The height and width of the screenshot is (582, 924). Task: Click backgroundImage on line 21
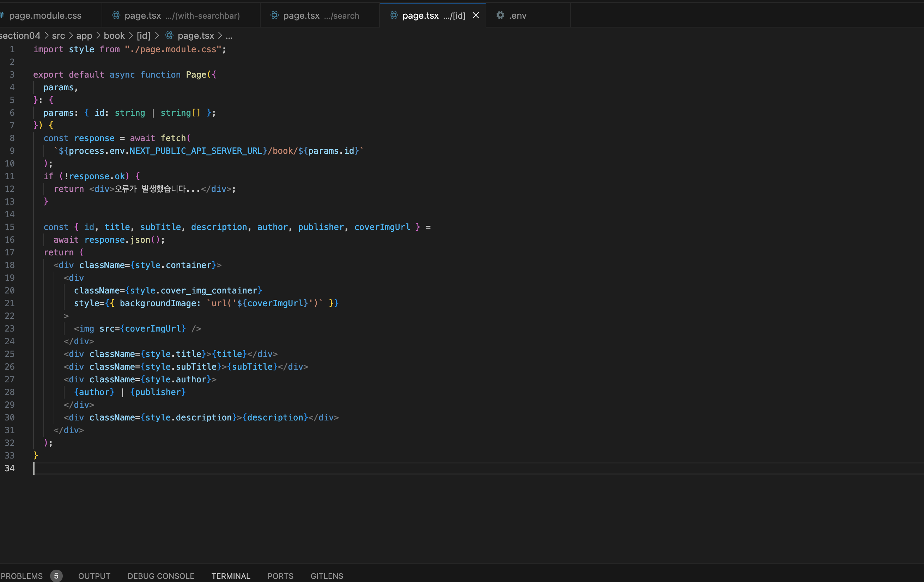[x=157, y=303]
